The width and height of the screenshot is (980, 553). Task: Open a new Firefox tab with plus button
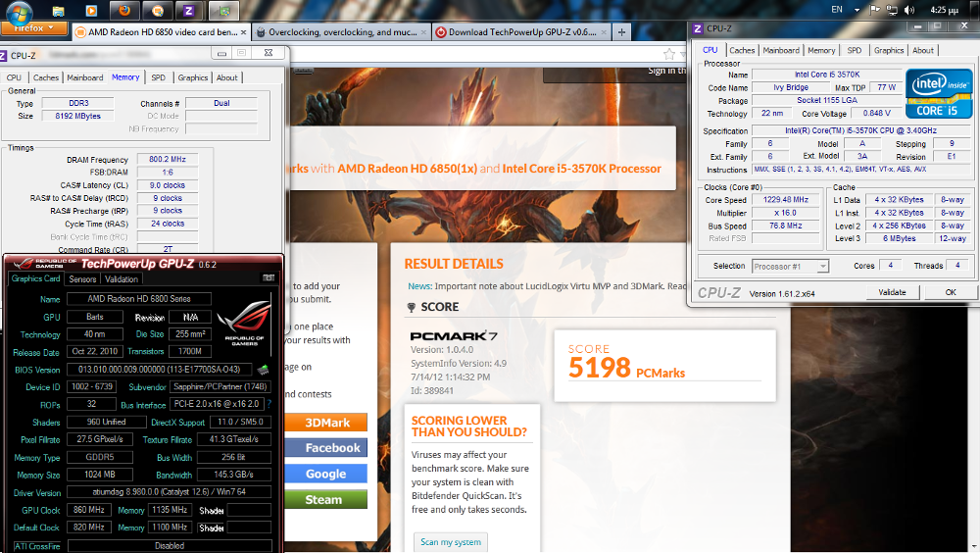coord(622,32)
